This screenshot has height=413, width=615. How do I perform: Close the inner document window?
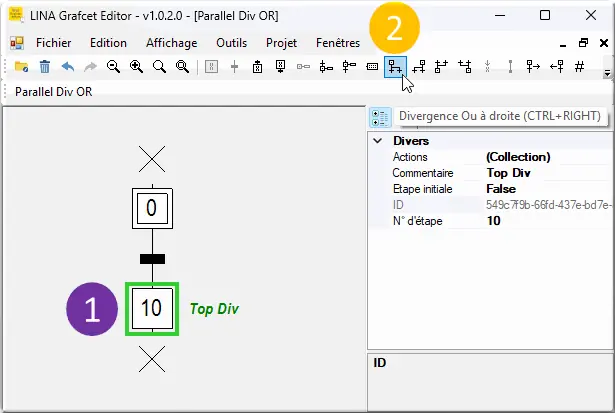[604, 43]
